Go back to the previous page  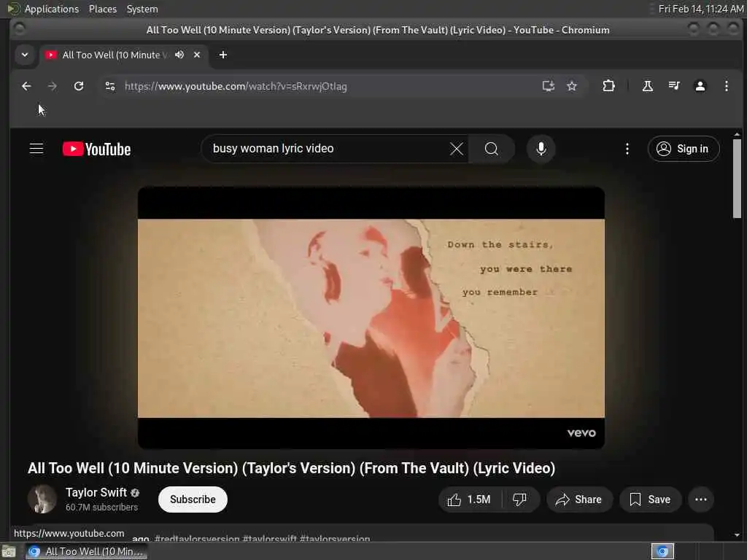click(26, 86)
